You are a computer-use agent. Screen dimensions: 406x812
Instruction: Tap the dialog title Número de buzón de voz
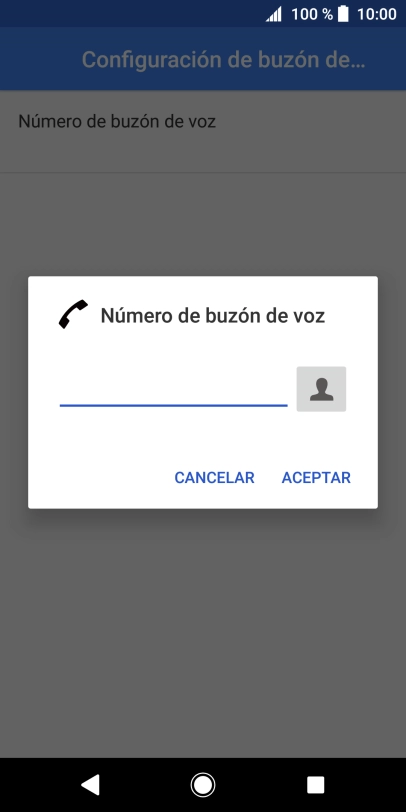[x=213, y=315]
